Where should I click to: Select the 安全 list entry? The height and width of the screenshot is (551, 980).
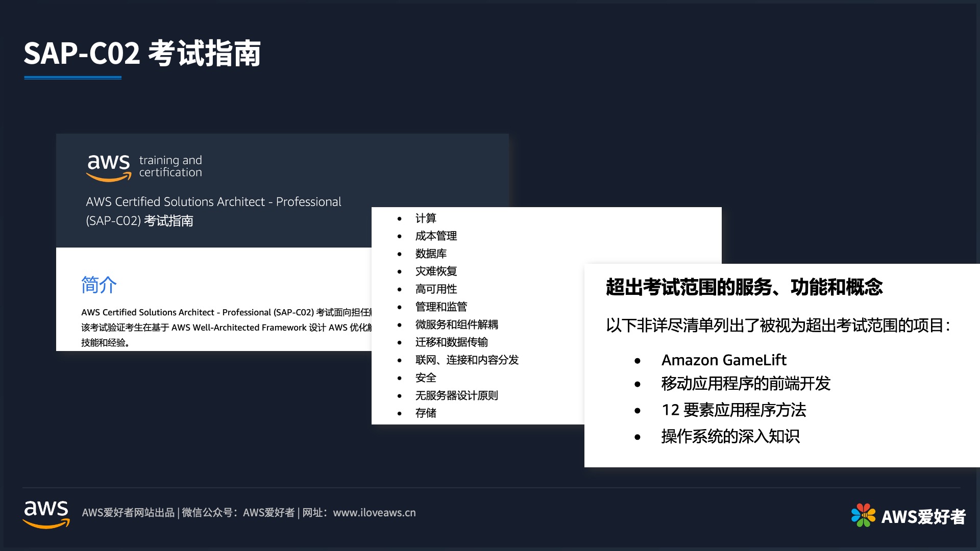426,378
